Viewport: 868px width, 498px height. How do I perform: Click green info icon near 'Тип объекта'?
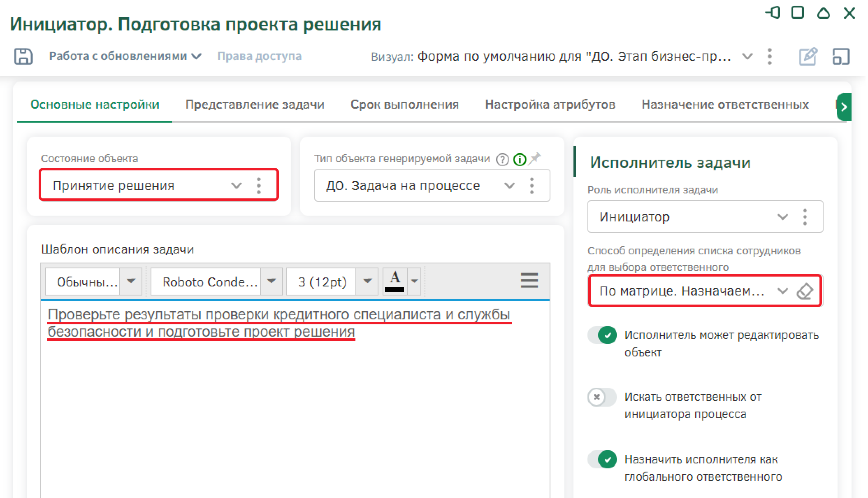tap(520, 159)
